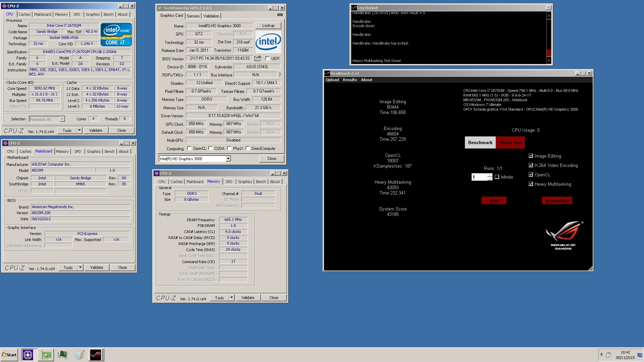Switch to Validation tab in GPU-Z
The height and width of the screenshot is (362, 644).
click(211, 16)
